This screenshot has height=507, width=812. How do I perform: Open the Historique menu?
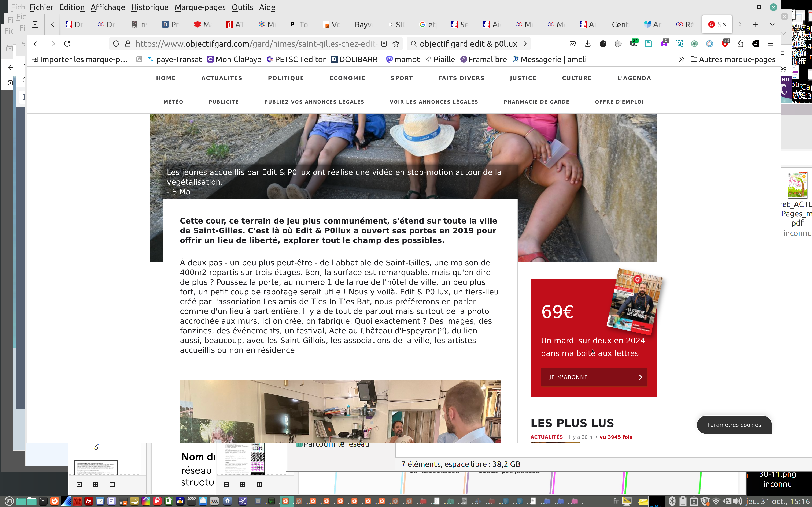pos(150,7)
